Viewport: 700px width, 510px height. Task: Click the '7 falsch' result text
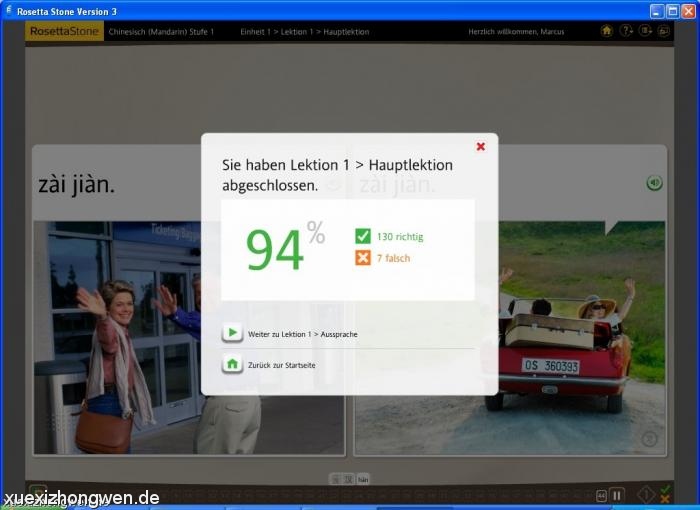pos(393,258)
